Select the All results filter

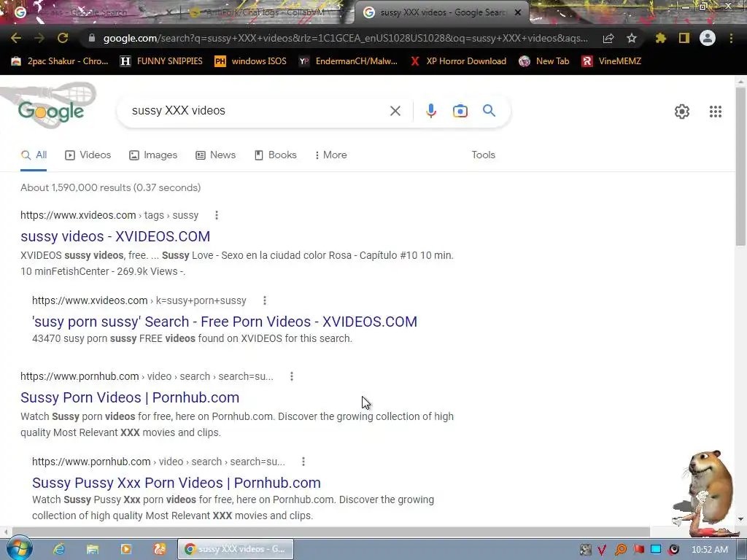click(x=34, y=155)
